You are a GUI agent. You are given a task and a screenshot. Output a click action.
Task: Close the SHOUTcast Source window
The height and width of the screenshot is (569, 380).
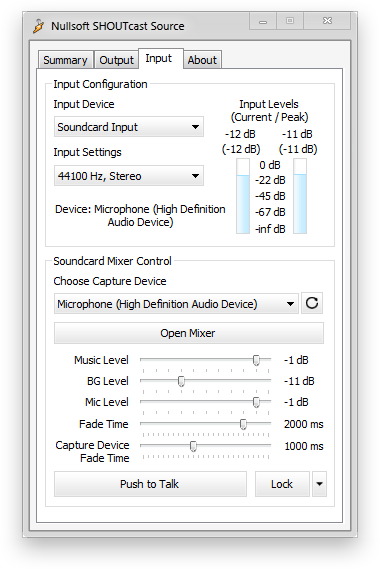[x=327, y=21]
